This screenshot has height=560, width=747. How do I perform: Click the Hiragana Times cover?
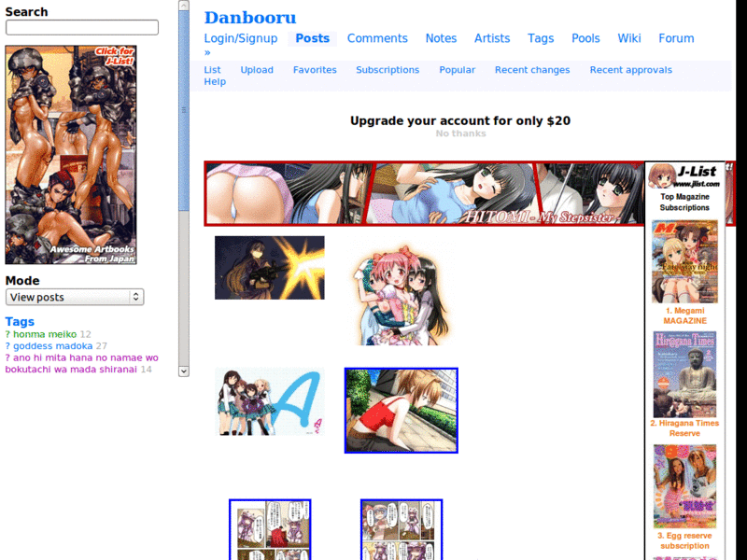tap(684, 374)
